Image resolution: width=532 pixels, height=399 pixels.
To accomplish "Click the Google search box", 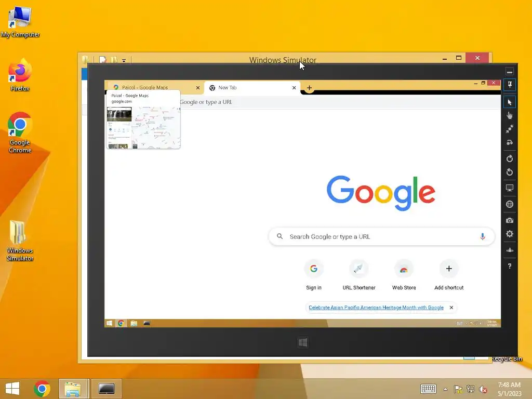I will click(381, 236).
